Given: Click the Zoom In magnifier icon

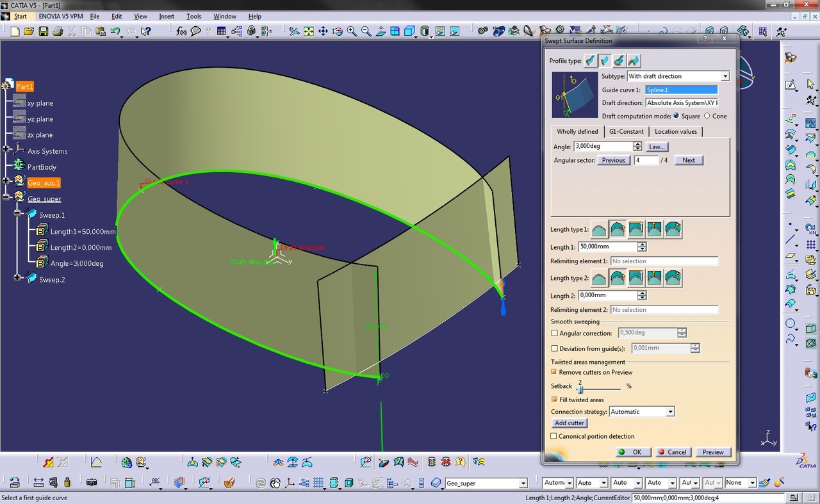Looking at the screenshot, I should point(352,31).
